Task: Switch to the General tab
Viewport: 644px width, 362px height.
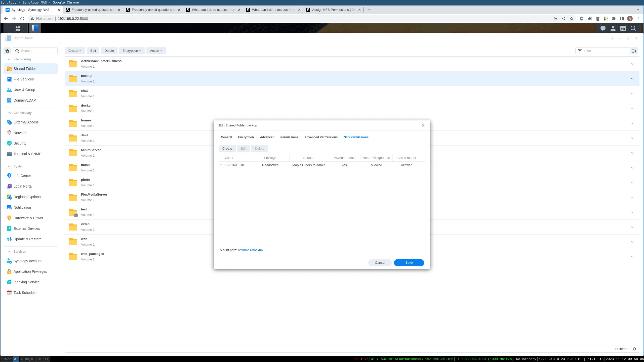Action: pos(226,137)
